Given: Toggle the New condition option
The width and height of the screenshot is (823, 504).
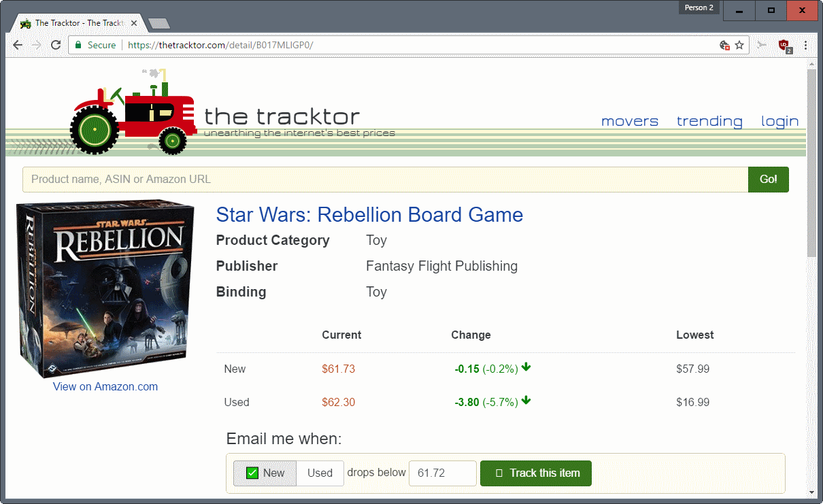Looking at the screenshot, I should point(265,473).
